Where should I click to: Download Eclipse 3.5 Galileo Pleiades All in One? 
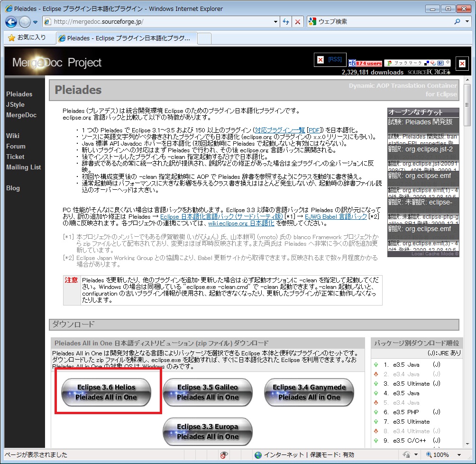(207, 392)
